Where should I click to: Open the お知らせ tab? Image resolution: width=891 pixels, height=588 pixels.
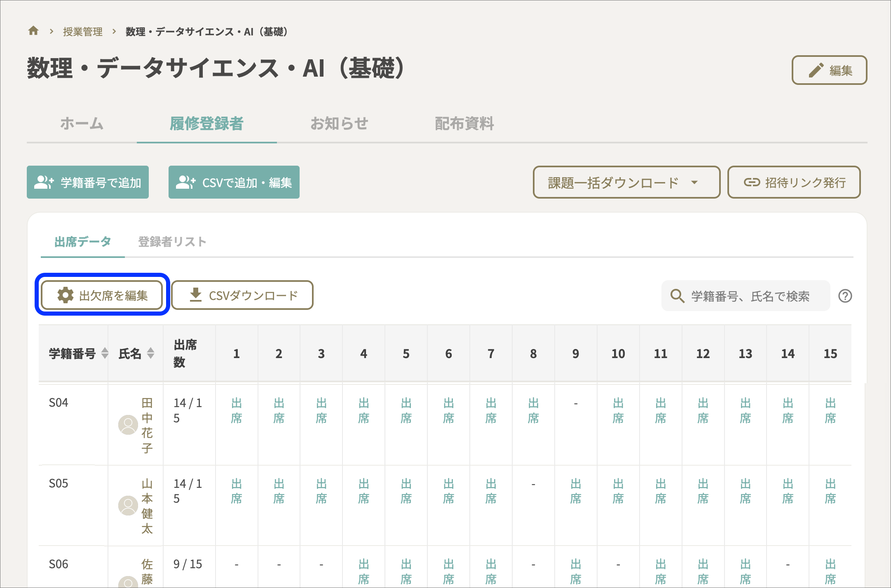pyautogui.click(x=339, y=123)
